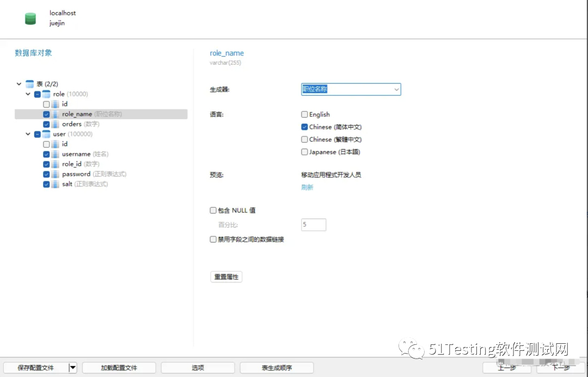The width and height of the screenshot is (588, 377).
Task: Click the 百分比 percentage input field
Action: (x=314, y=224)
